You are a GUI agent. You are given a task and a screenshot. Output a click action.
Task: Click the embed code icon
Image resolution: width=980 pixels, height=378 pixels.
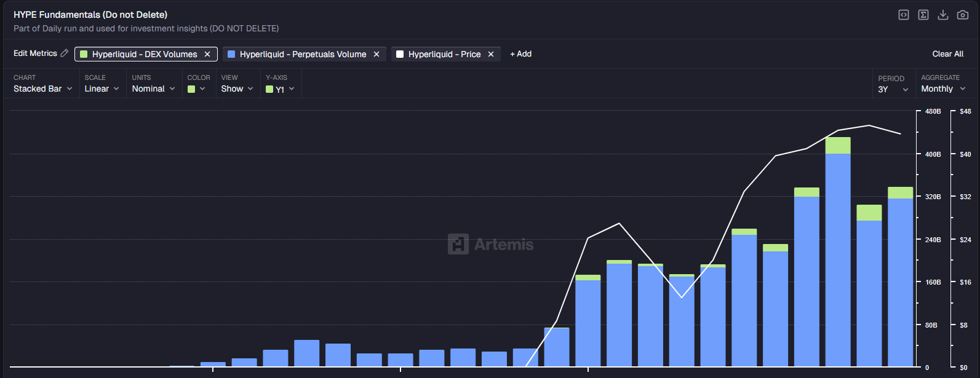903,15
